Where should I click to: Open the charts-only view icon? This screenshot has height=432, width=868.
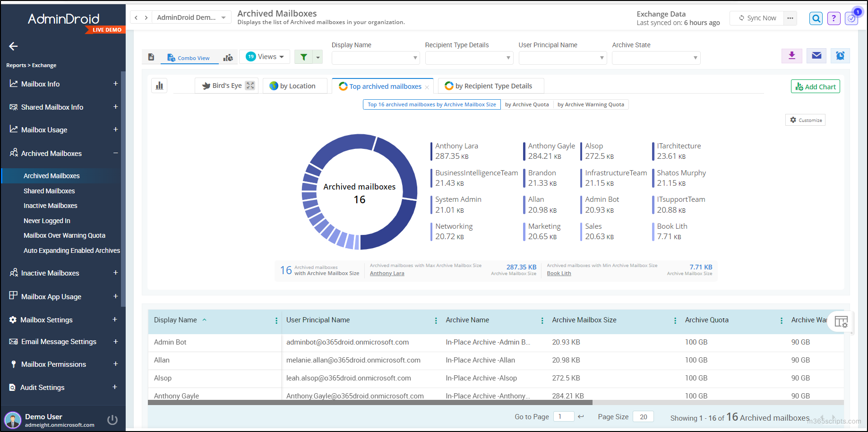click(228, 57)
